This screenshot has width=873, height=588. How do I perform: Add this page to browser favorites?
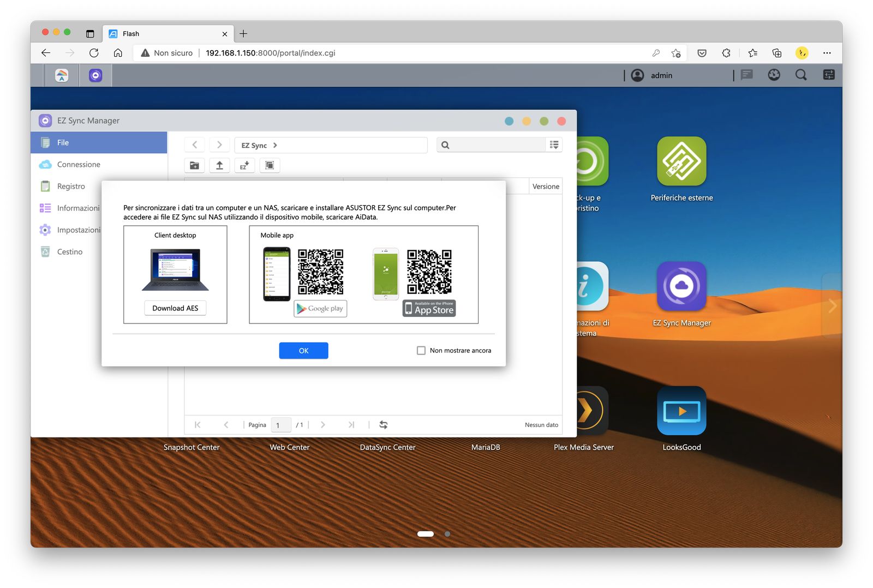(676, 53)
